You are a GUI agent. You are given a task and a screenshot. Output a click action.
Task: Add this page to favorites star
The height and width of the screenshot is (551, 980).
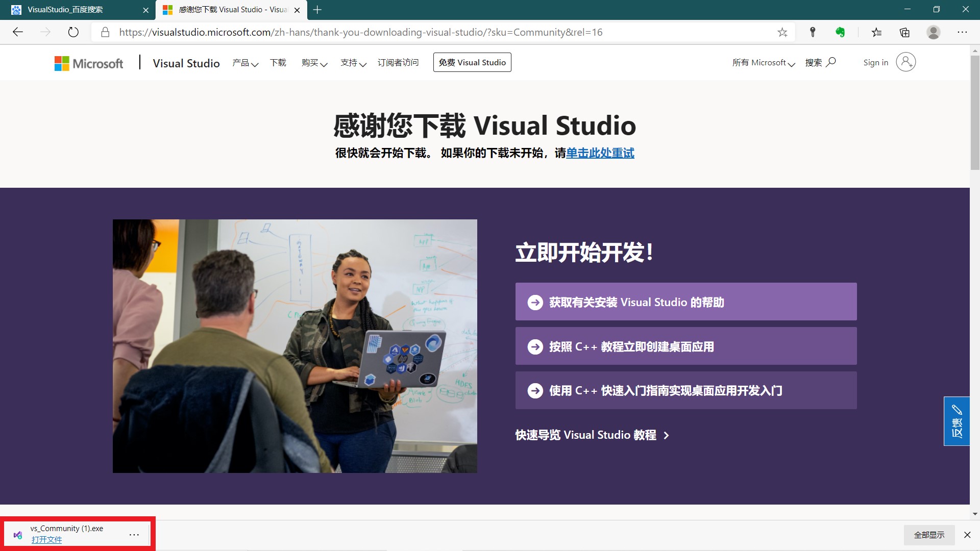click(782, 32)
